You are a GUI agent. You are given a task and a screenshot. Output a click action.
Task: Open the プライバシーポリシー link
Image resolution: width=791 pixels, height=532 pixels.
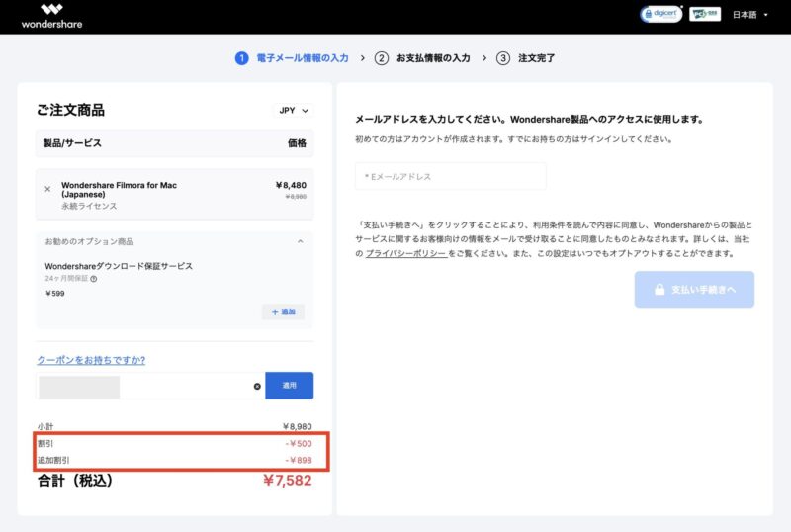coord(405,254)
